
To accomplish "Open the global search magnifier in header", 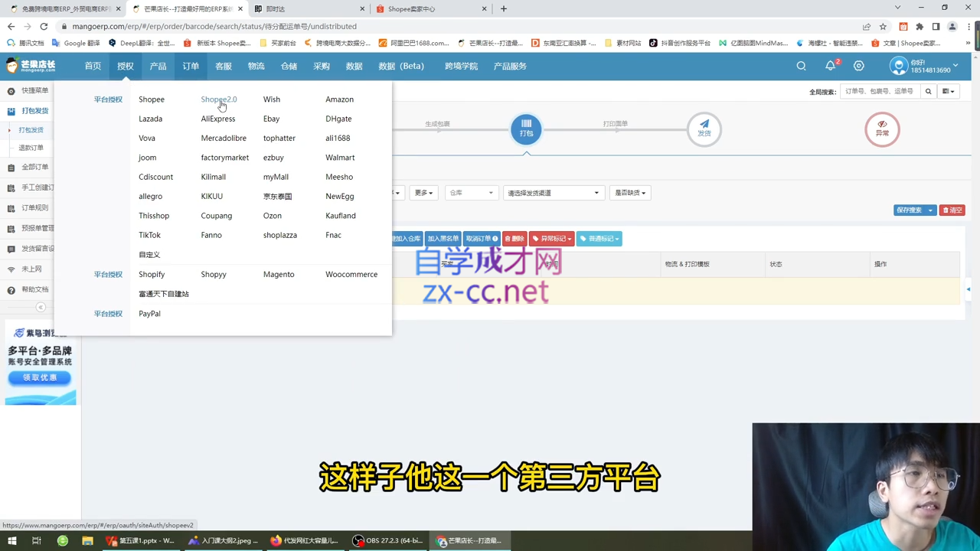I will (801, 66).
